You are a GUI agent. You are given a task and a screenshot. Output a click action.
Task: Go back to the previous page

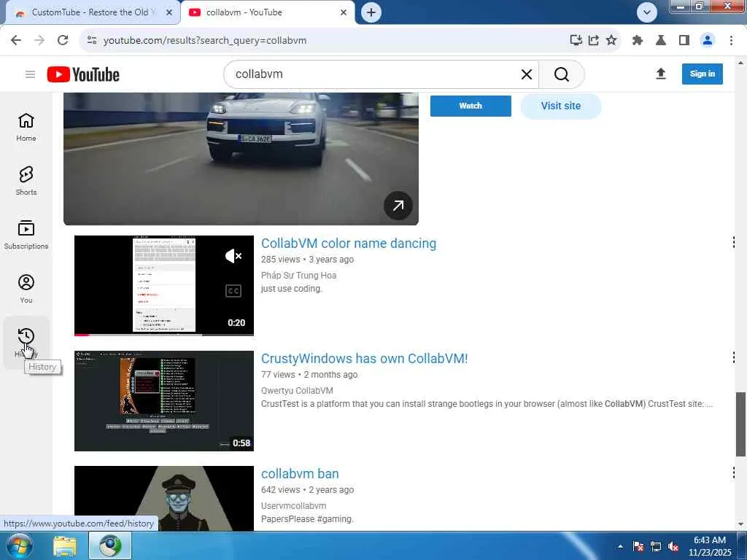16,40
